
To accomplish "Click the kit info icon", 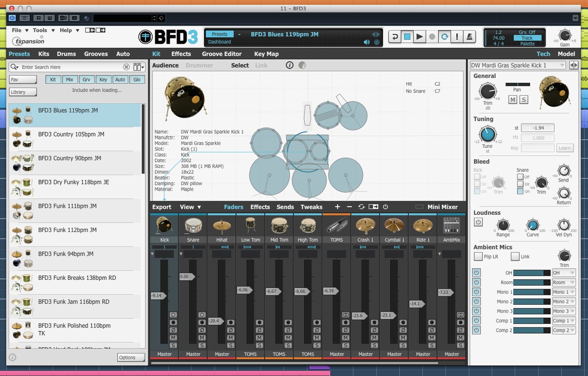I will pyautogui.click(x=290, y=65).
